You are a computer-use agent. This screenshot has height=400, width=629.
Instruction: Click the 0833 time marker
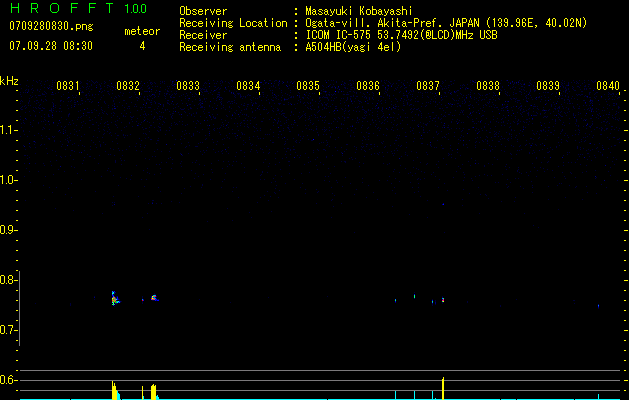pyautogui.click(x=188, y=86)
